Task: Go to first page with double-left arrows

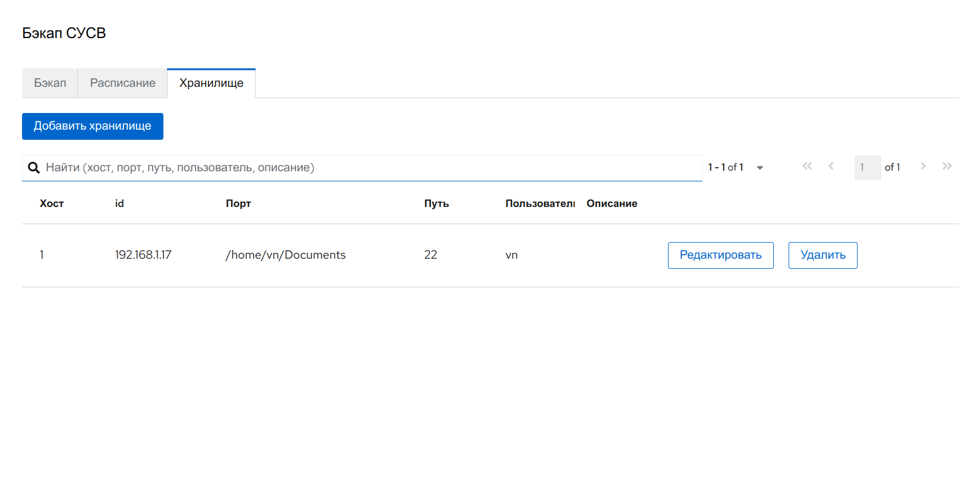Action: [x=806, y=167]
